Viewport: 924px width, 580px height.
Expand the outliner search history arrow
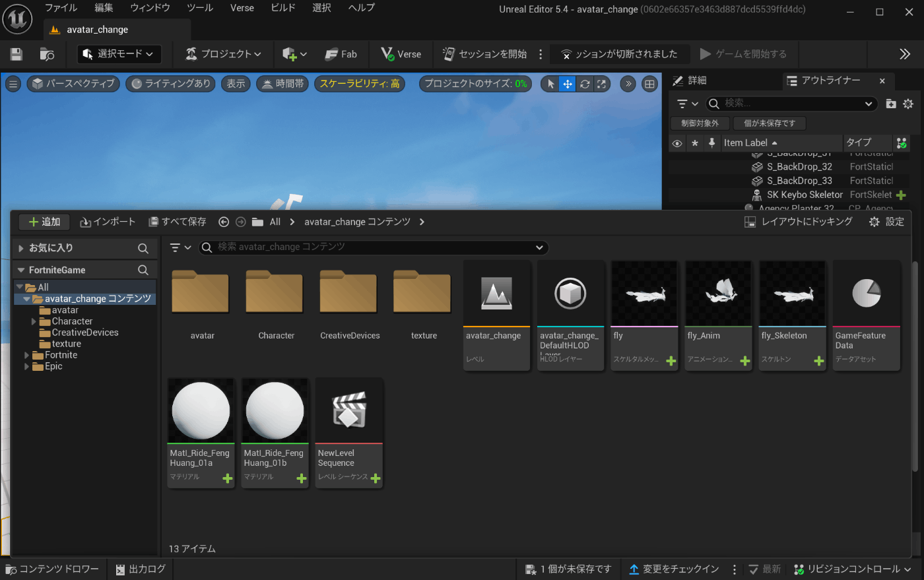click(869, 104)
